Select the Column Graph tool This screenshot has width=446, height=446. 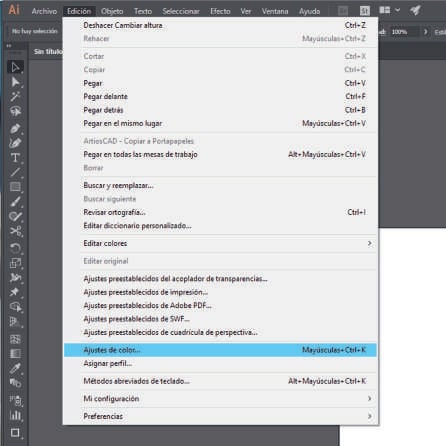[15, 415]
